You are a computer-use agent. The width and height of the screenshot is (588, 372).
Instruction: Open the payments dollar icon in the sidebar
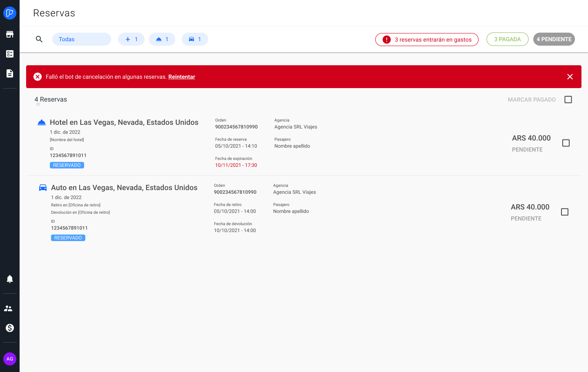(9, 328)
